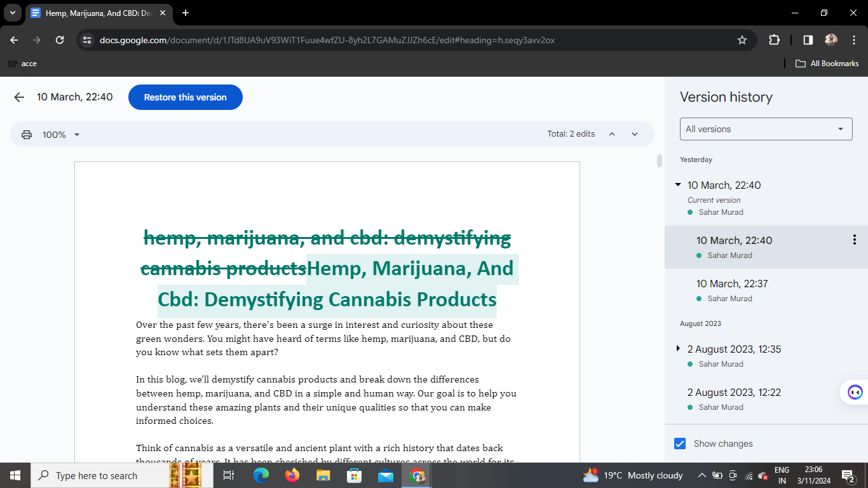This screenshot has width=868, height=488.
Task: Bookmark this tab with the star icon
Action: click(x=742, y=40)
